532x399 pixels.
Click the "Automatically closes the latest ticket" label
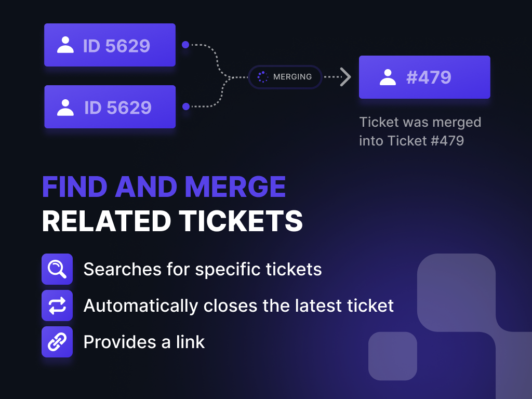pos(238,305)
